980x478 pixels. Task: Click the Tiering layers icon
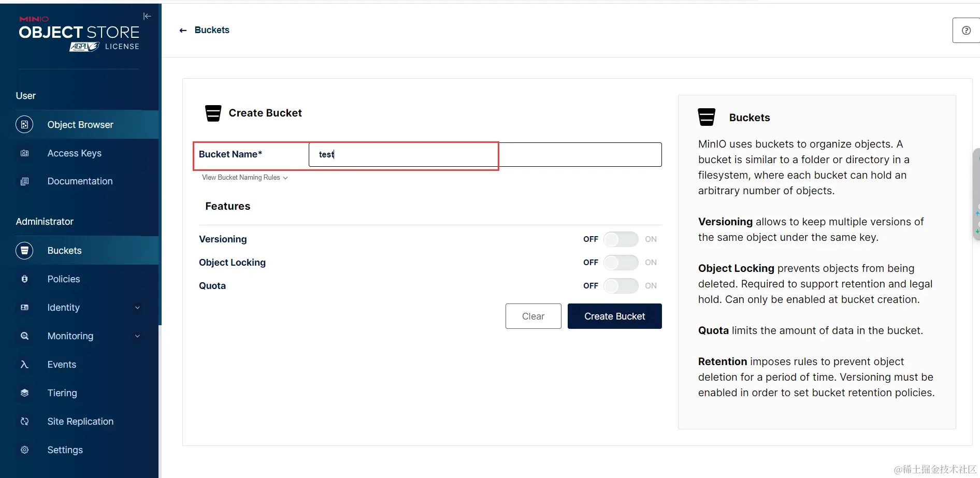coord(24,393)
